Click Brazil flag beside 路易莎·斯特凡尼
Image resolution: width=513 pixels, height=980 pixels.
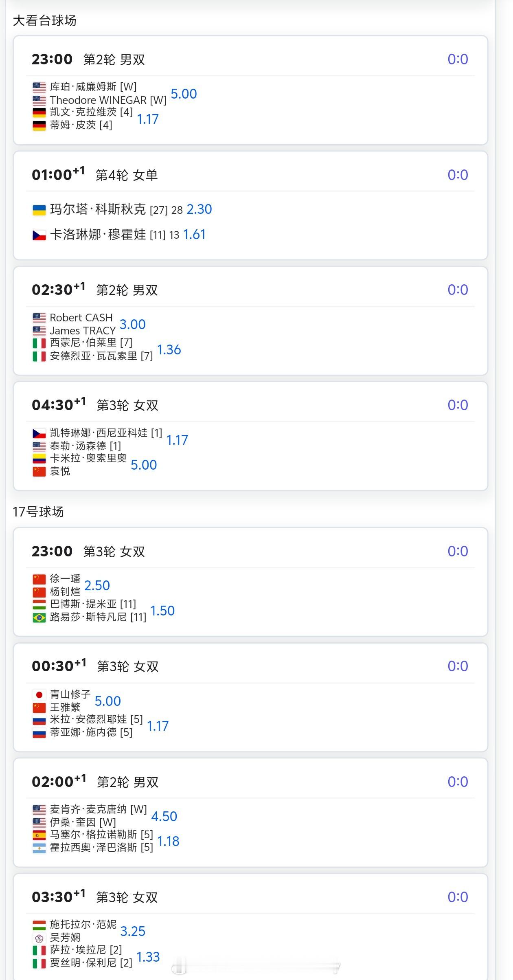39,617
